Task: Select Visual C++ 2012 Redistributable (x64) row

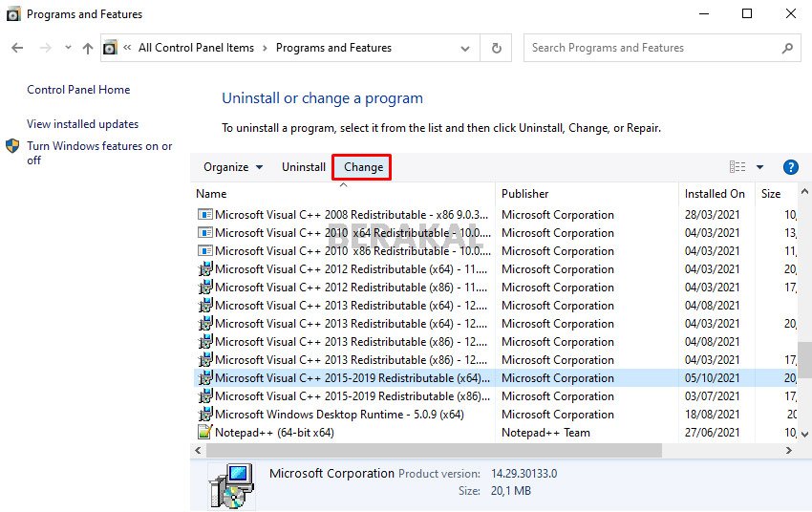Action: click(x=496, y=268)
